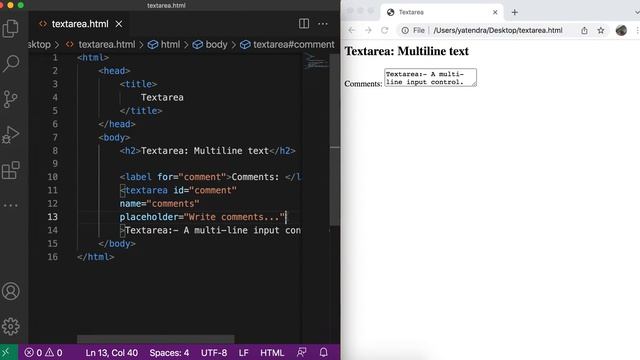Image resolution: width=640 pixels, height=360 pixels.
Task: Open editor More Actions ellipsis menu
Action: click(x=323, y=24)
